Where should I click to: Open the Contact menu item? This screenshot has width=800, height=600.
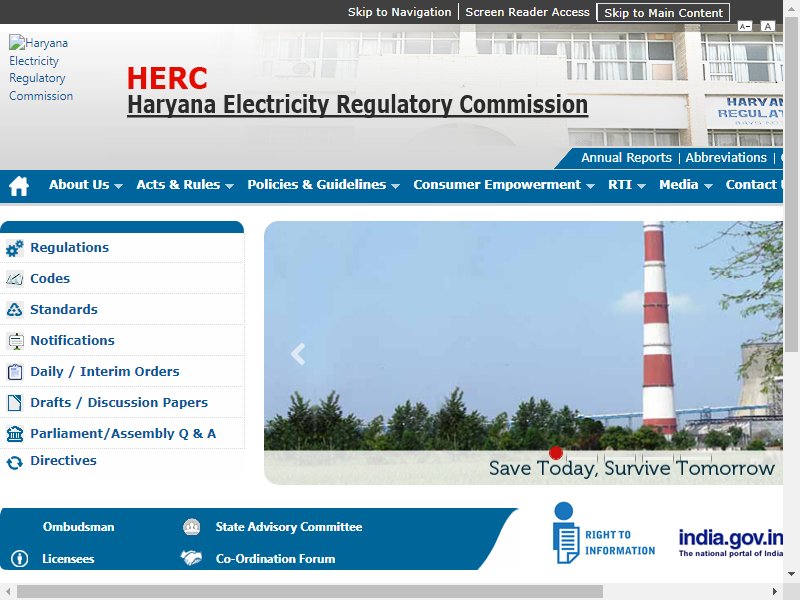pyautogui.click(x=754, y=185)
